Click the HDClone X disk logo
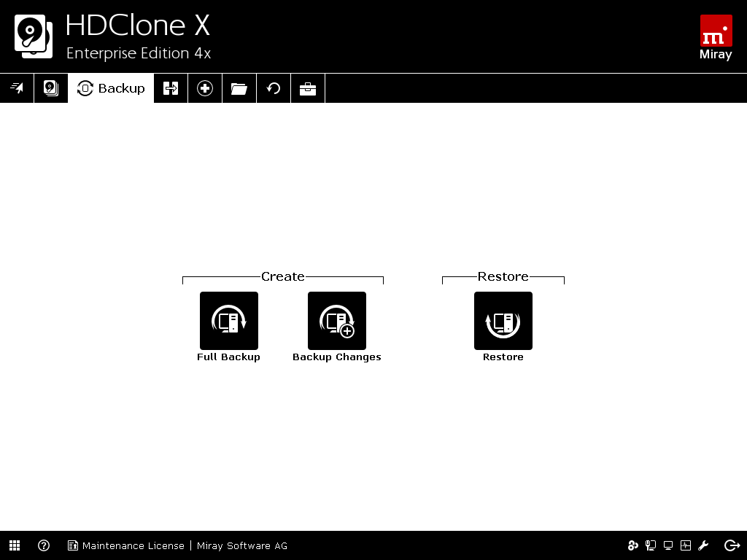This screenshot has width=747, height=560. [x=34, y=36]
